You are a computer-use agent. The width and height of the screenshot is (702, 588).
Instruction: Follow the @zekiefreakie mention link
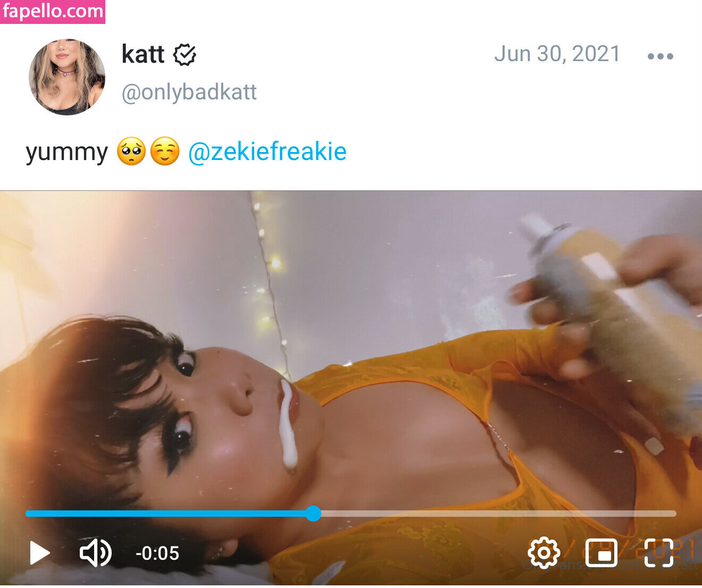[267, 152]
